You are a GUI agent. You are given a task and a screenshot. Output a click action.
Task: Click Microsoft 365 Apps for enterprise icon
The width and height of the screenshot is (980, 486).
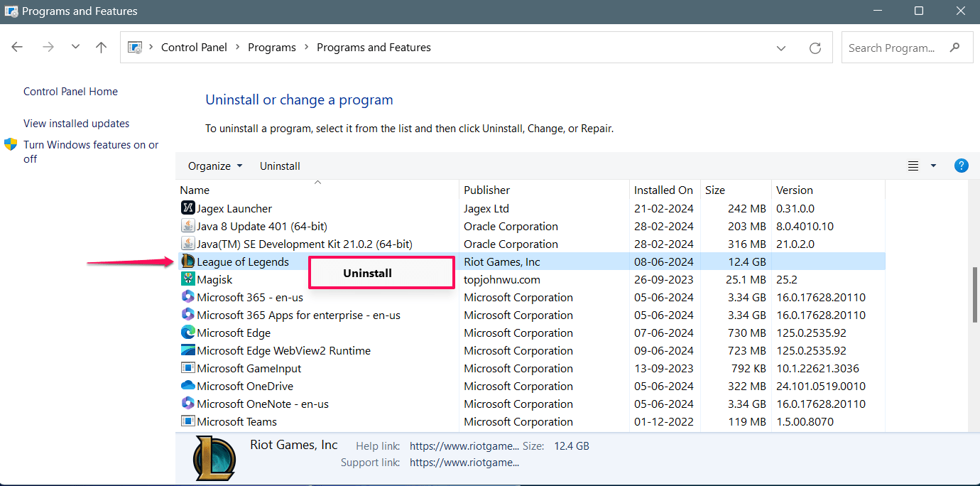pyautogui.click(x=187, y=315)
